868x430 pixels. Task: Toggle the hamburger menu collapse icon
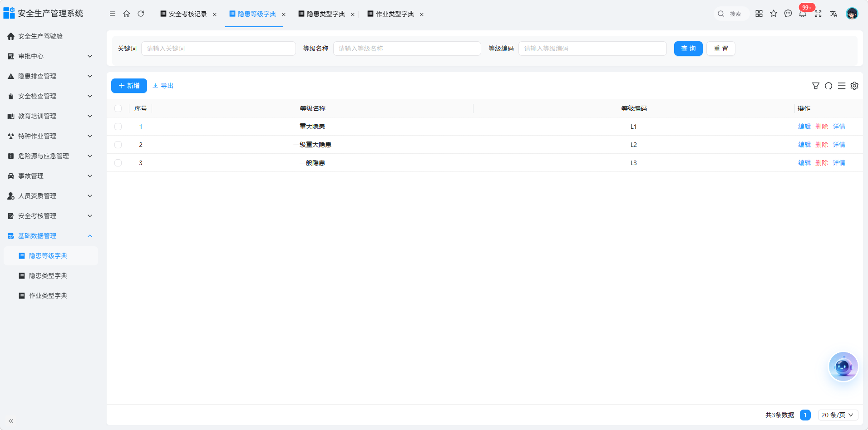tap(113, 14)
